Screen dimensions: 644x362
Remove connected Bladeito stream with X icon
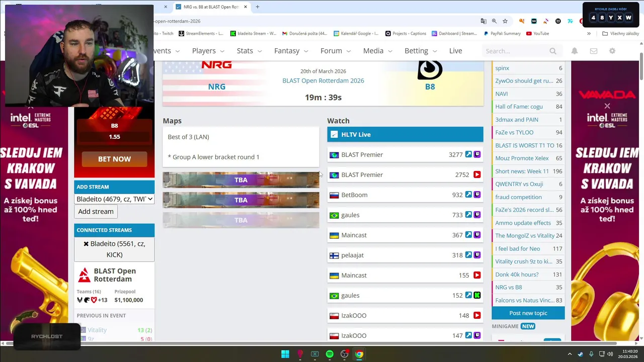(86, 243)
